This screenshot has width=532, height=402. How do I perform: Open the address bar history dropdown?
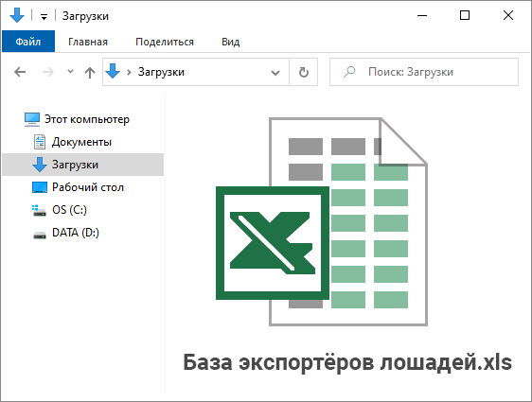click(x=275, y=73)
